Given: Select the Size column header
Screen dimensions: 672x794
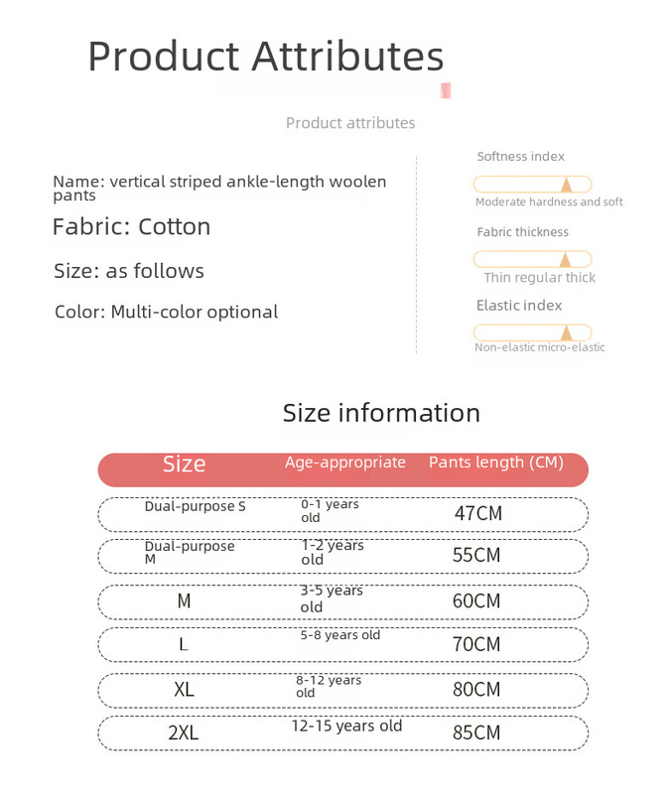Looking at the screenshot, I should click(x=185, y=464).
